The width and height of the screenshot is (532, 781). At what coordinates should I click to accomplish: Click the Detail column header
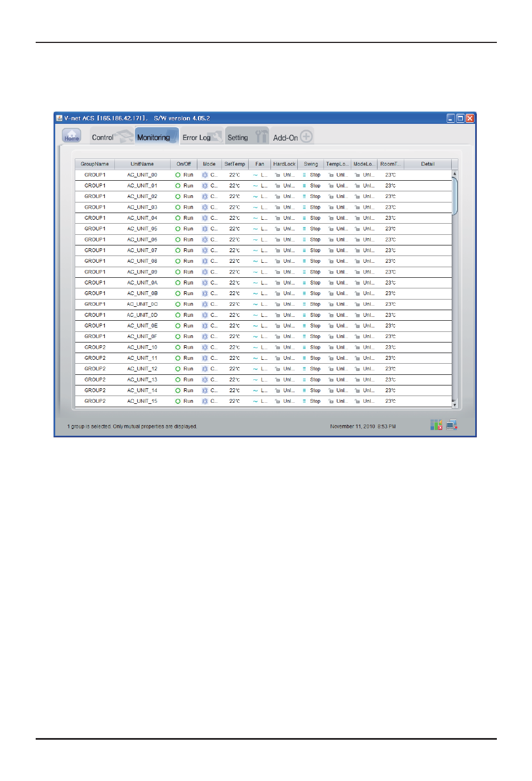[x=428, y=164]
